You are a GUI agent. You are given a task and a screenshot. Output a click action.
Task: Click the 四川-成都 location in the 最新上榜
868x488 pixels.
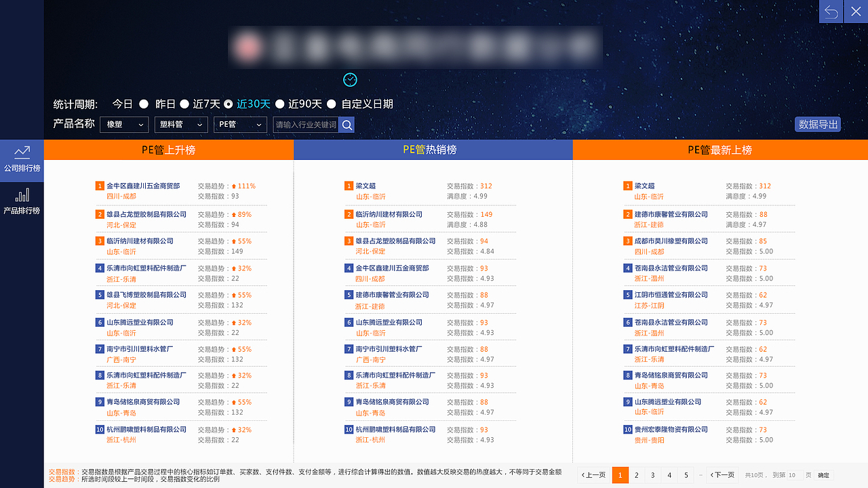pyautogui.click(x=650, y=251)
